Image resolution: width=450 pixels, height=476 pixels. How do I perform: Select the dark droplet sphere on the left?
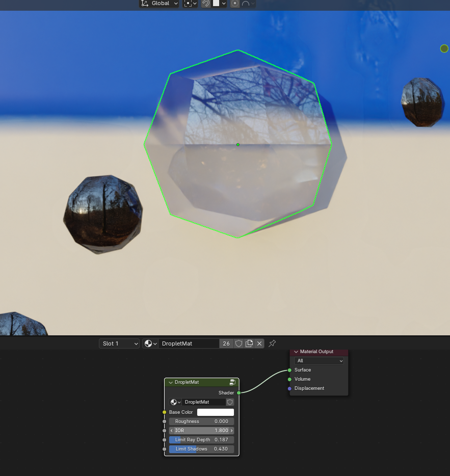tap(103, 215)
